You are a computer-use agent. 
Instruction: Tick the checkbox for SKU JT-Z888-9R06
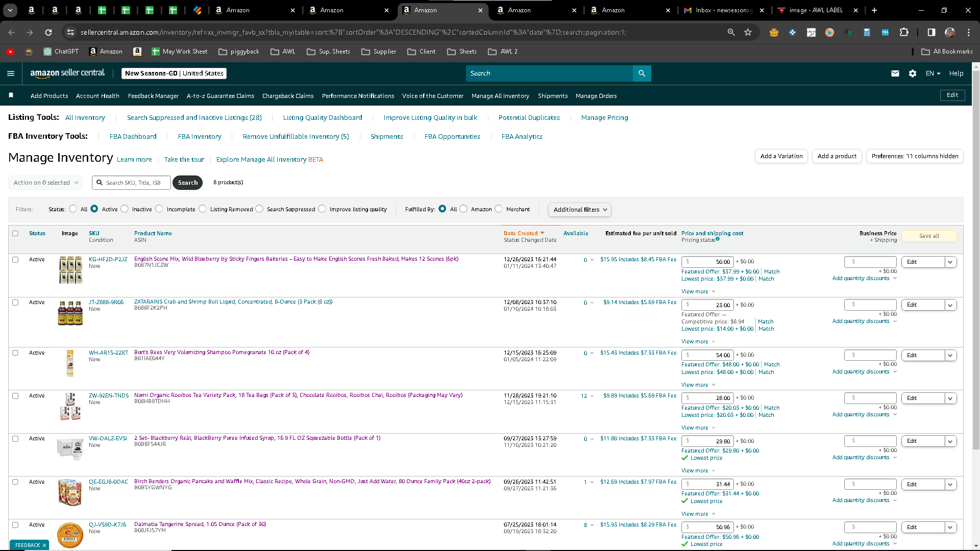(x=15, y=303)
